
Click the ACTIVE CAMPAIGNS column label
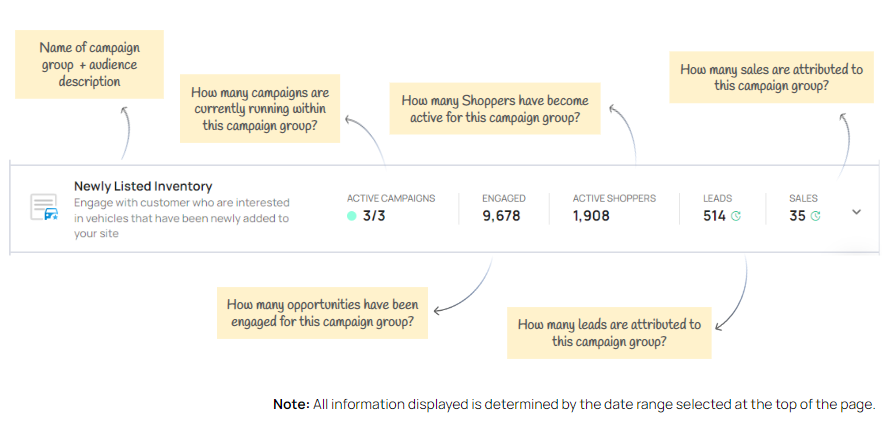(391, 199)
